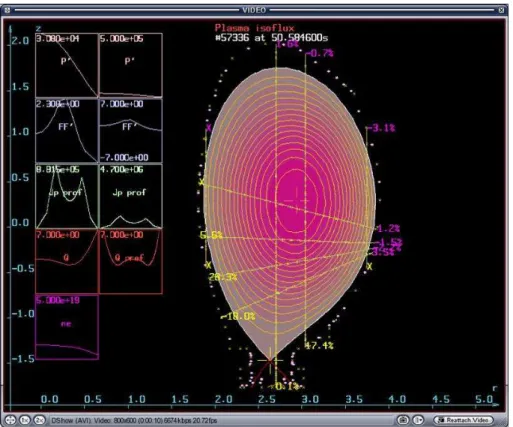Image resolution: width=513 pixels, height=427 pixels.
Task: Click the '#57336 at 50.584600s' shot label
Action: (272, 38)
